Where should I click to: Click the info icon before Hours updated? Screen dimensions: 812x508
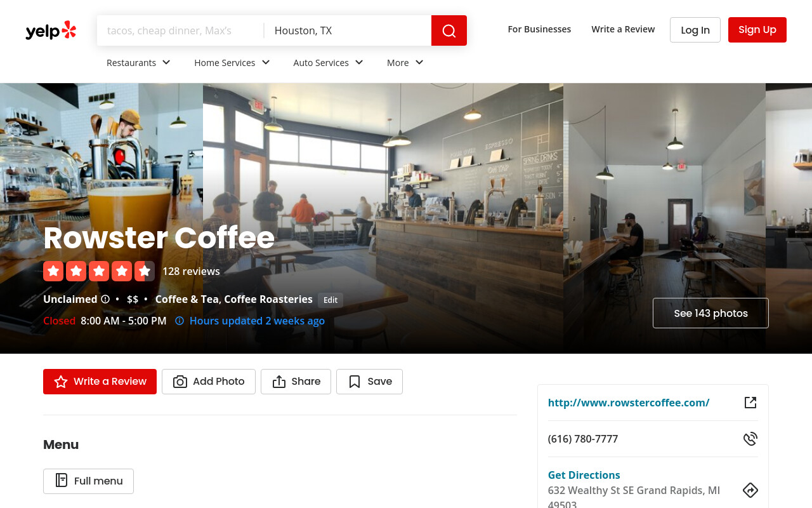tap(180, 321)
